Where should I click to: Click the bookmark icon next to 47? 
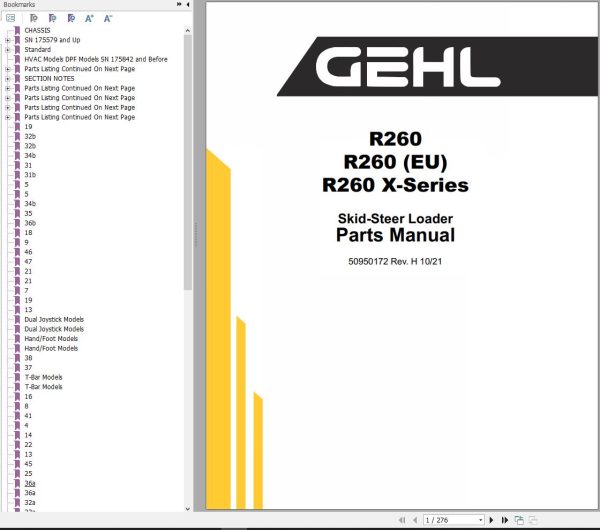[x=17, y=262]
